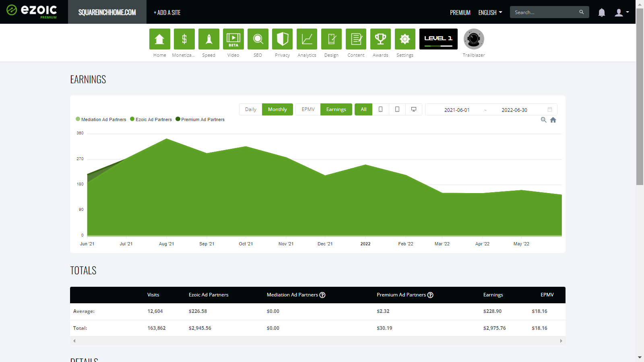Open the Speed rocket icon
644x362 pixels.
[208, 39]
